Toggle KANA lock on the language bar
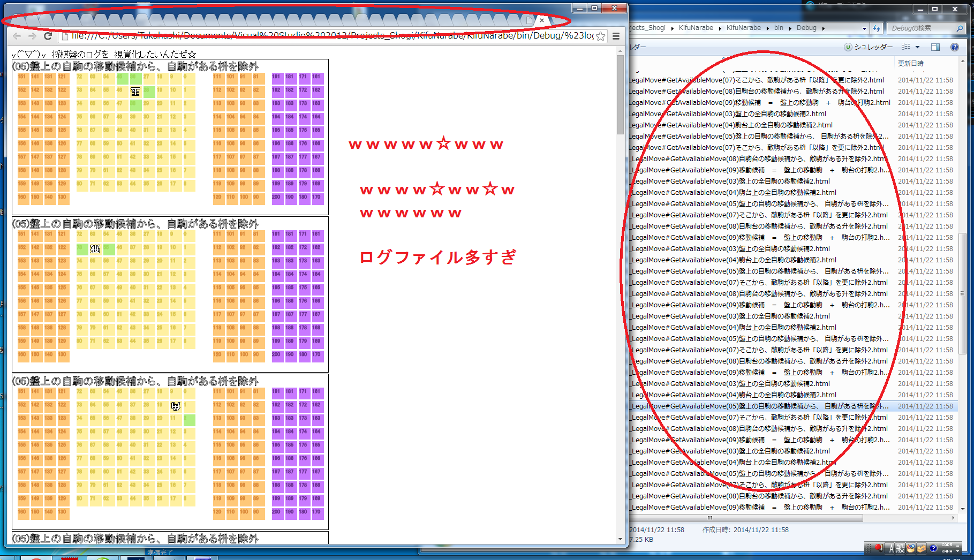The height and width of the screenshot is (560, 974). point(947,551)
